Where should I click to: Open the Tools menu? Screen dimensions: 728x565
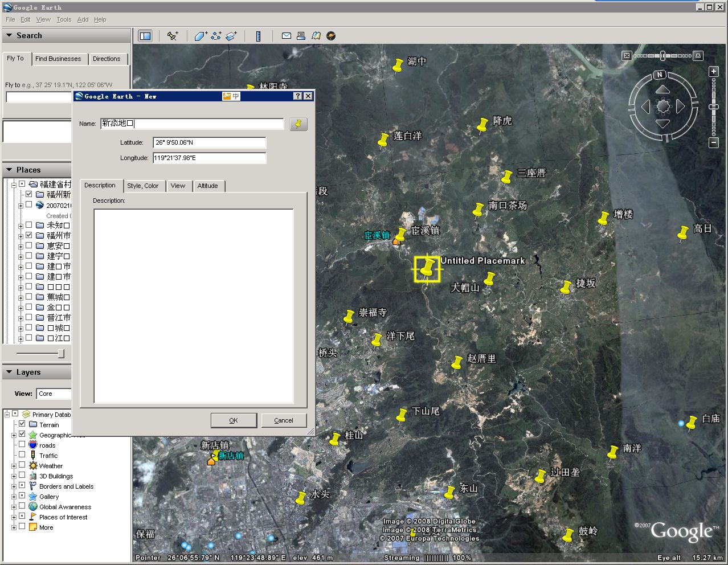pos(64,19)
